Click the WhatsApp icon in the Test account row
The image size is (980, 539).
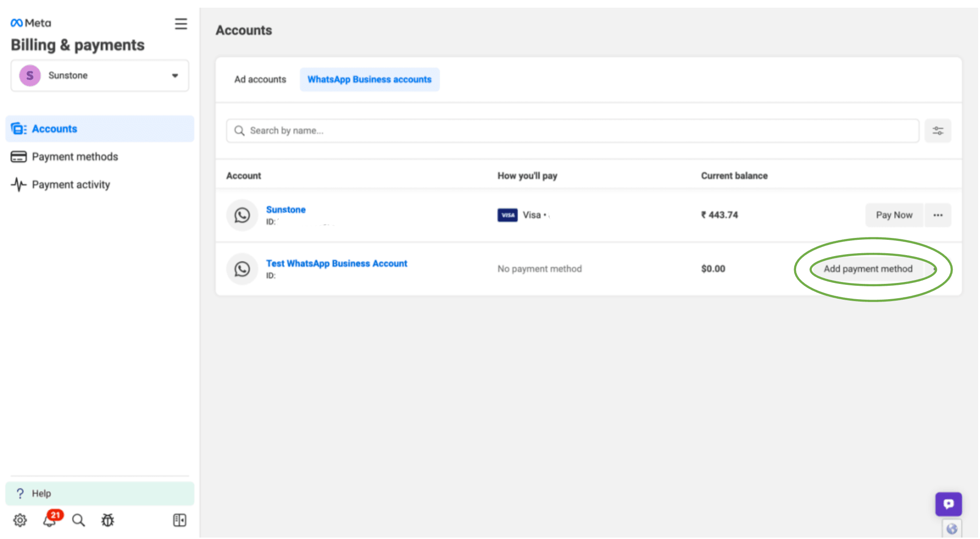tap(242, 269)
